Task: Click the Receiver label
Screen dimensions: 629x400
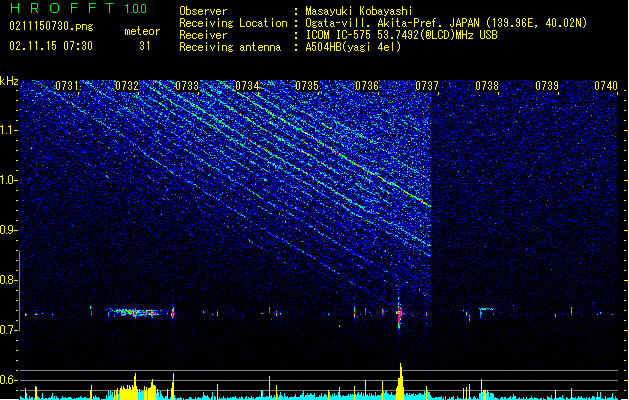Action: 203,35
